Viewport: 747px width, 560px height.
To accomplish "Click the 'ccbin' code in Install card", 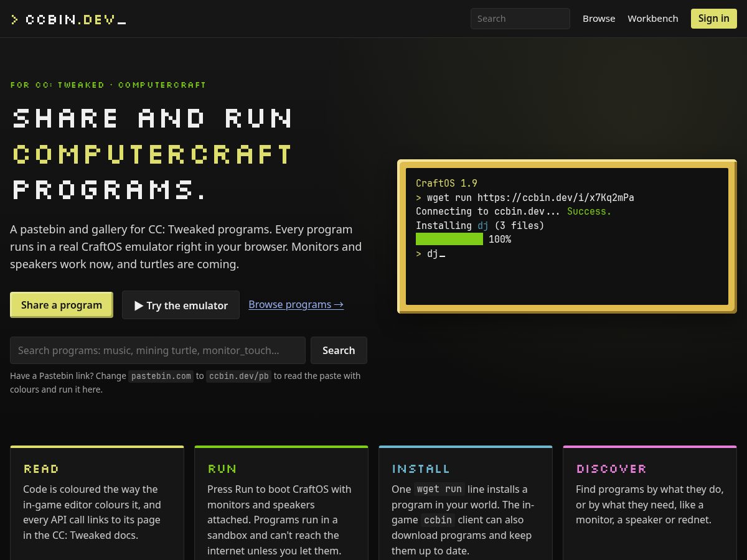I will coord(438,520).
